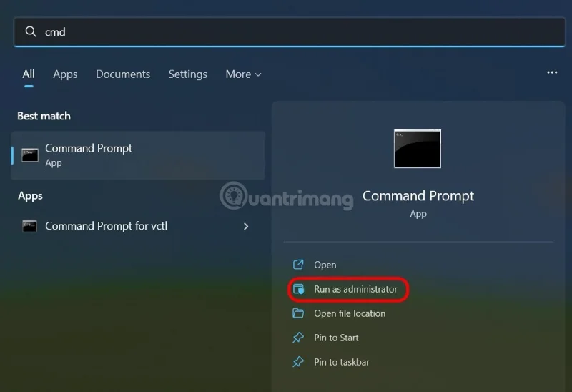
Task: Select the Command Prompt for vctl label
Action: tap(106, 226)
